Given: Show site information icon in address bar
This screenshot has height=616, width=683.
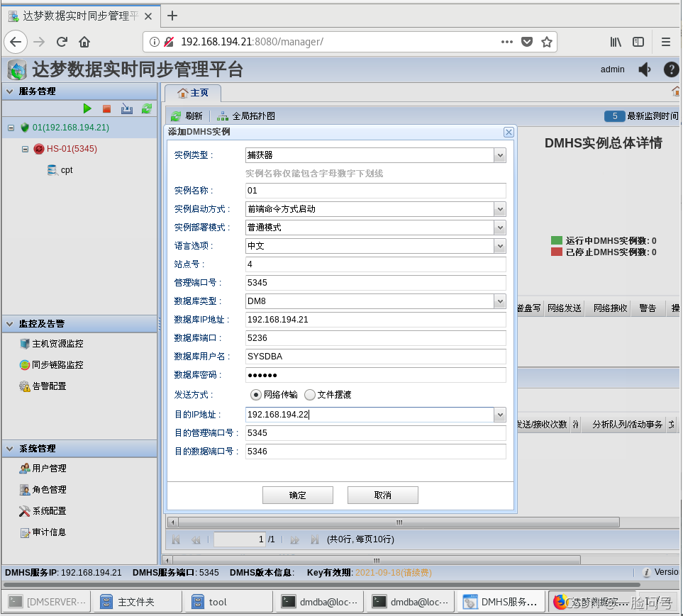Looking at the screenshot, I should pyautogui.click(x=154, y=42).
